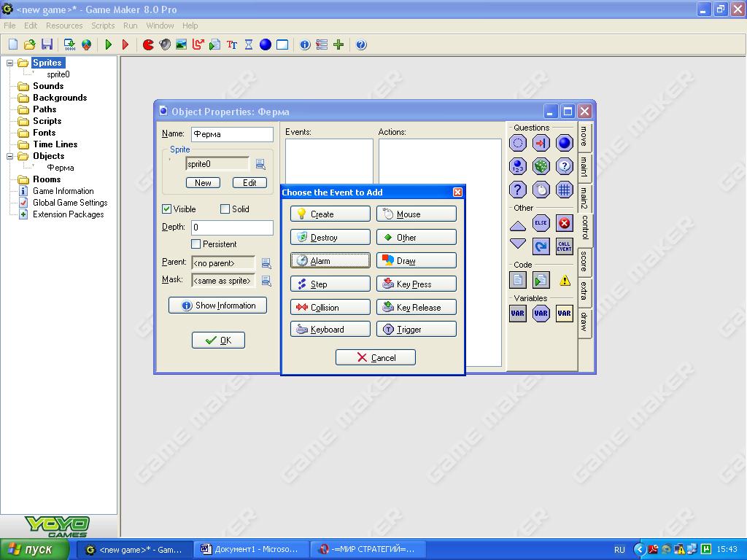The width and height of the screenshot is (747, 560).
Task: Collapse the Objects folder tree node
Action: [9, 156]
